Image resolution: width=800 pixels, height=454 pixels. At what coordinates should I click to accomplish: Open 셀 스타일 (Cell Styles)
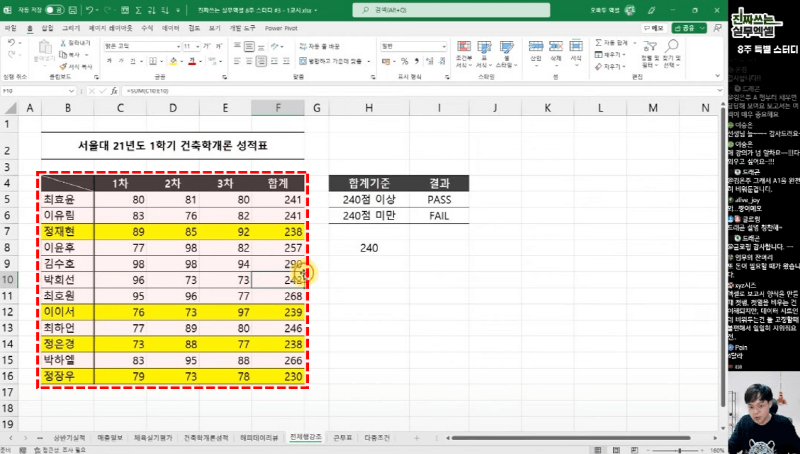coord(506,54)
